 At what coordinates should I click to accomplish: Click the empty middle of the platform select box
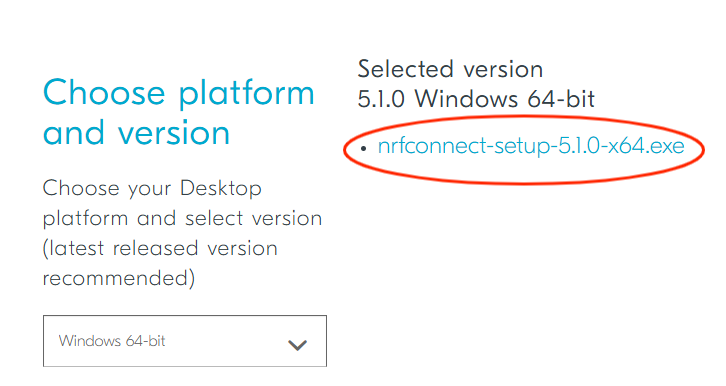coord(227,341)
